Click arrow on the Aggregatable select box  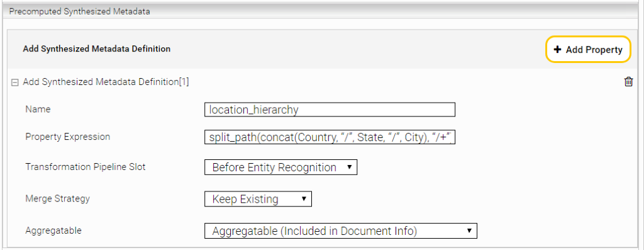(469, 230)
